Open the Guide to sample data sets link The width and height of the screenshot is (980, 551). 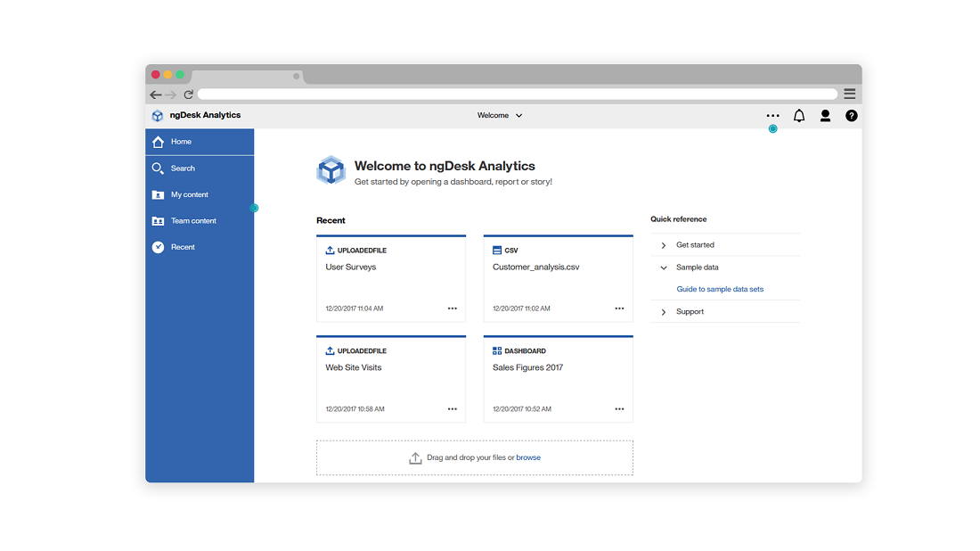coord(720,290)
